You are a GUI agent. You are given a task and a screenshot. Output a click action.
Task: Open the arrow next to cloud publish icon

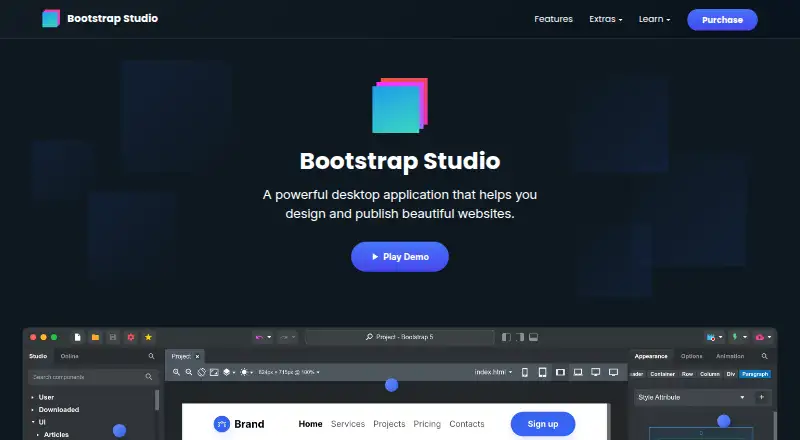(x=769, y=337)
